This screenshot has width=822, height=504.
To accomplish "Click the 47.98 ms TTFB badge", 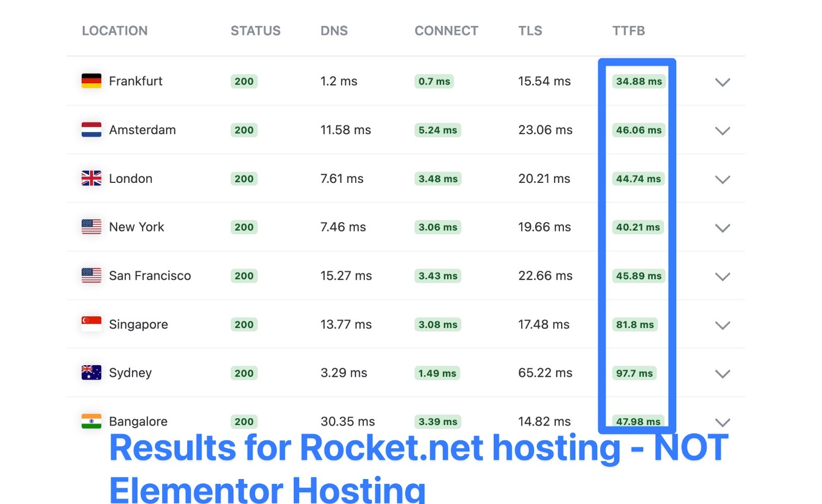I will [639, 421].
